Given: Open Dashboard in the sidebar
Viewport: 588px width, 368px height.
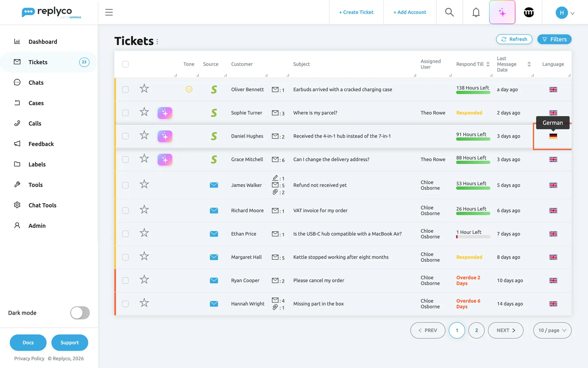Looking at the screenshot, I should click(43, 42).
